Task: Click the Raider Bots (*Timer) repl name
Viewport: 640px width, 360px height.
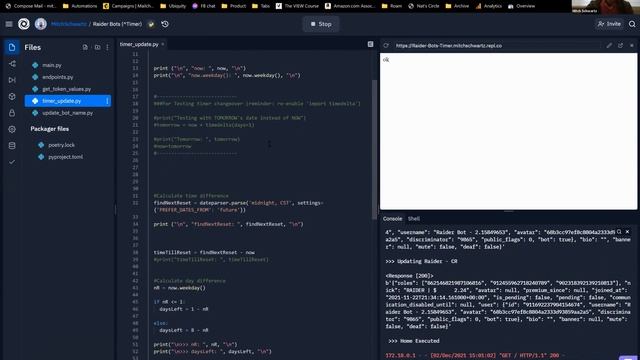Action: tap(117, 24)
